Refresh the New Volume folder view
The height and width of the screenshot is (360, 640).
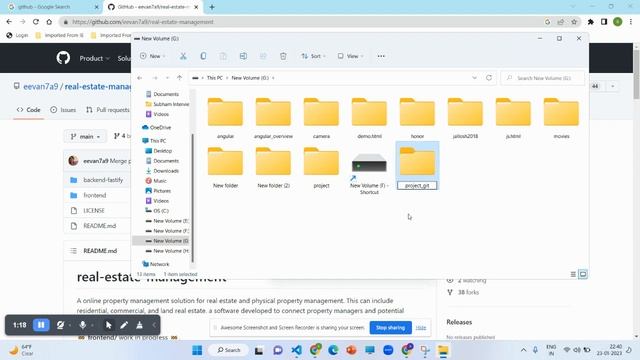(x=489, y=78)
